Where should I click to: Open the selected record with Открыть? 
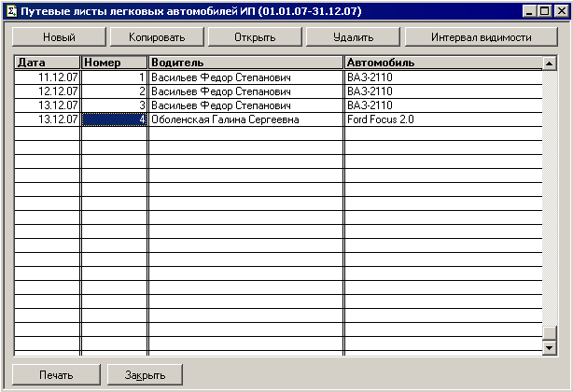[254, 37]
